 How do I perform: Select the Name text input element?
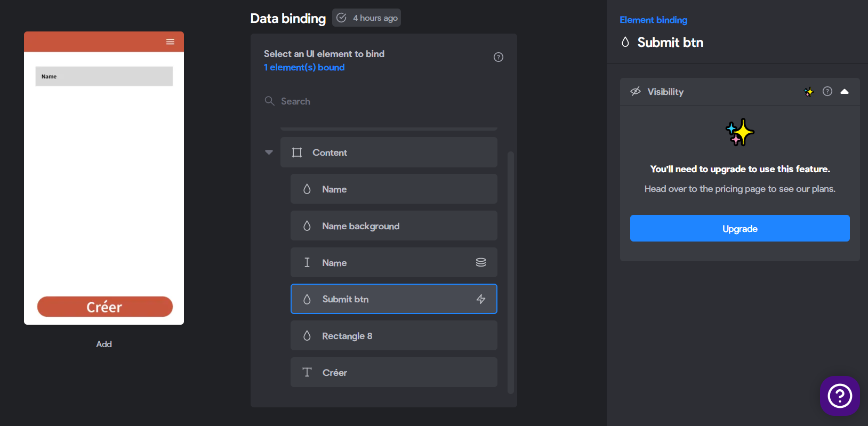pos(394,262)
